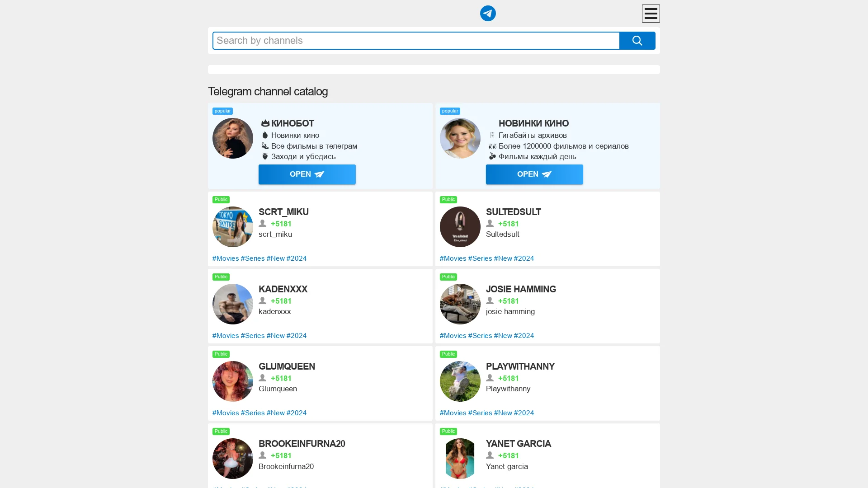The width and height of the screenshot is (868, 488).
Task: Click #Movies tag in PLAYWITHANNY card
Action: [453, 413]
